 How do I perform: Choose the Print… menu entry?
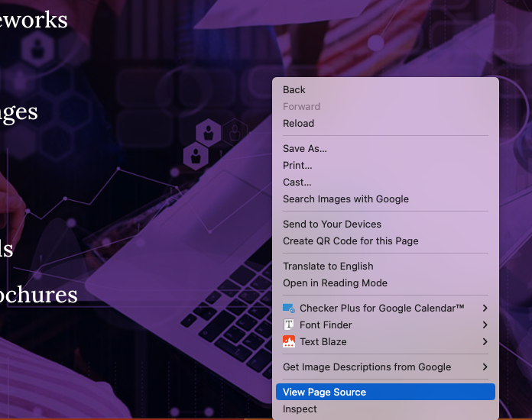297,166
